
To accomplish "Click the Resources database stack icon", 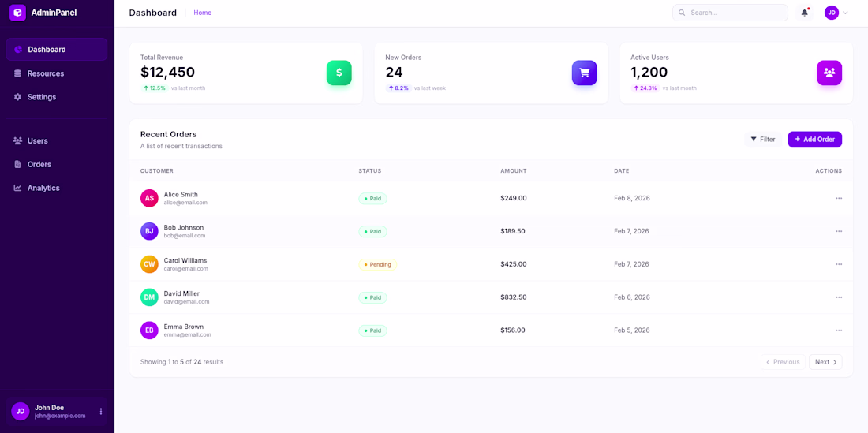I will click(17, 73).
